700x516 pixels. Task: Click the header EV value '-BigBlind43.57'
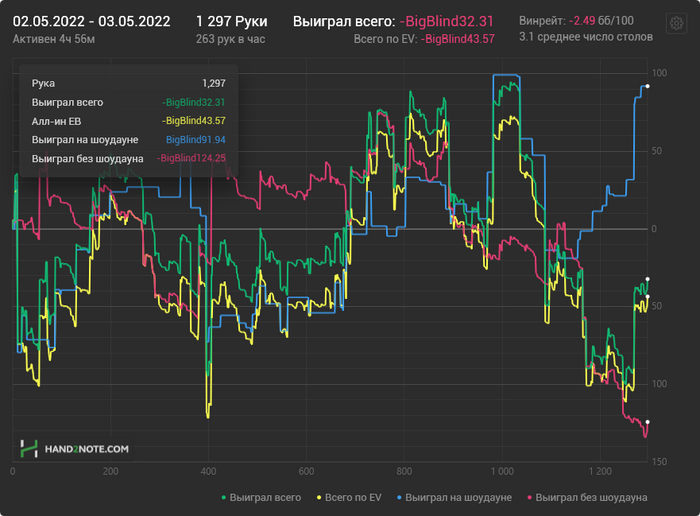[x=458, y=39]
